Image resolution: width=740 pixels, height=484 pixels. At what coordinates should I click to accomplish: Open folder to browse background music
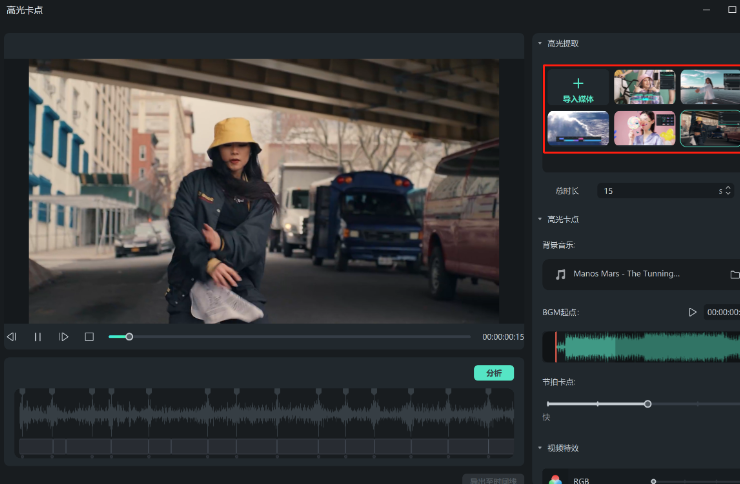734,274
